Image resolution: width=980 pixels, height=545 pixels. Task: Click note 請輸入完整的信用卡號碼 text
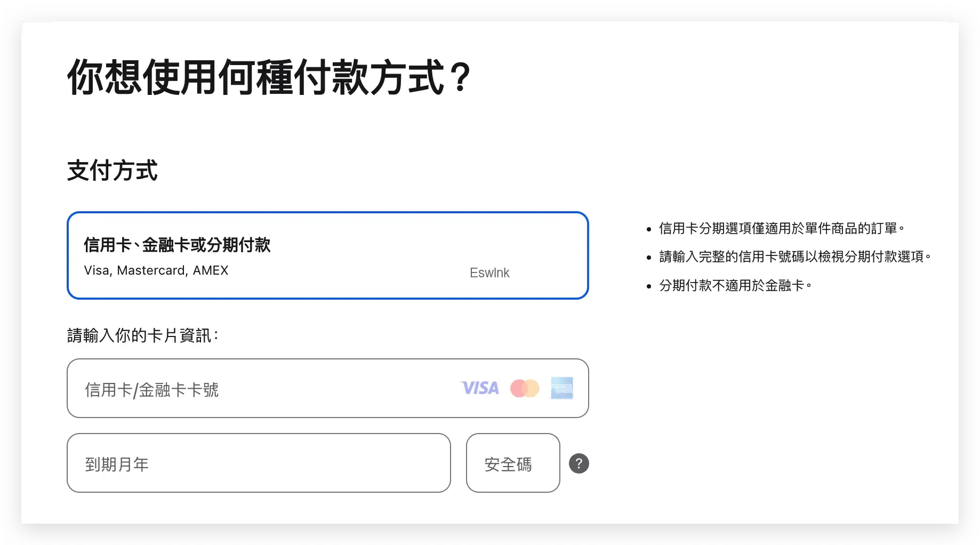point(794,257)
